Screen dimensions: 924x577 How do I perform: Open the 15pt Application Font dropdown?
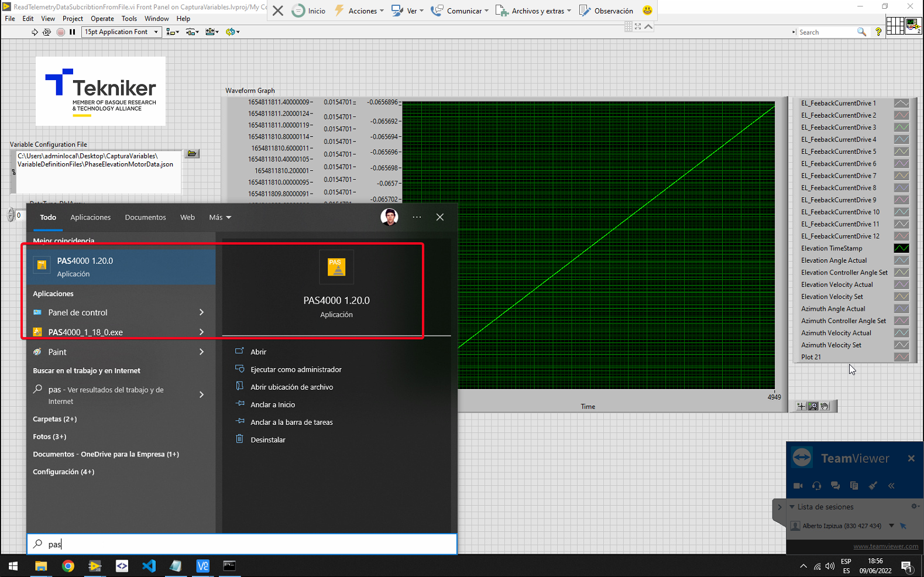click(x=121, y=32)
